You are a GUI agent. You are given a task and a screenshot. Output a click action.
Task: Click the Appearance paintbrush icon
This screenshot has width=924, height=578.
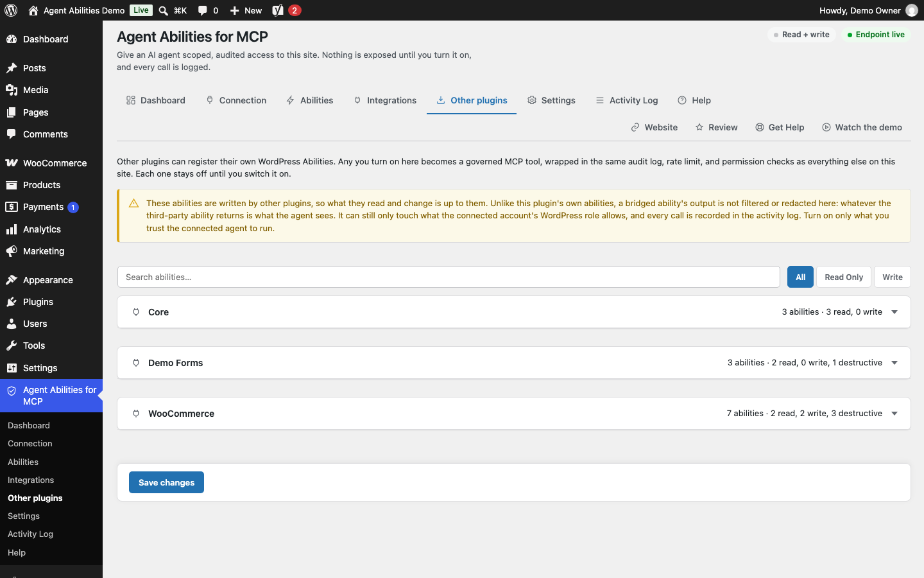point(12,280)
